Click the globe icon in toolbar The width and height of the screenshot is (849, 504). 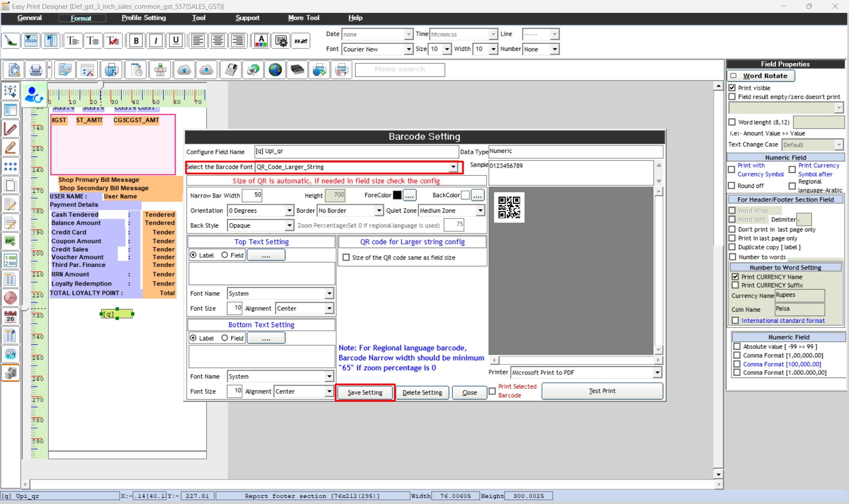coord(275,70)
